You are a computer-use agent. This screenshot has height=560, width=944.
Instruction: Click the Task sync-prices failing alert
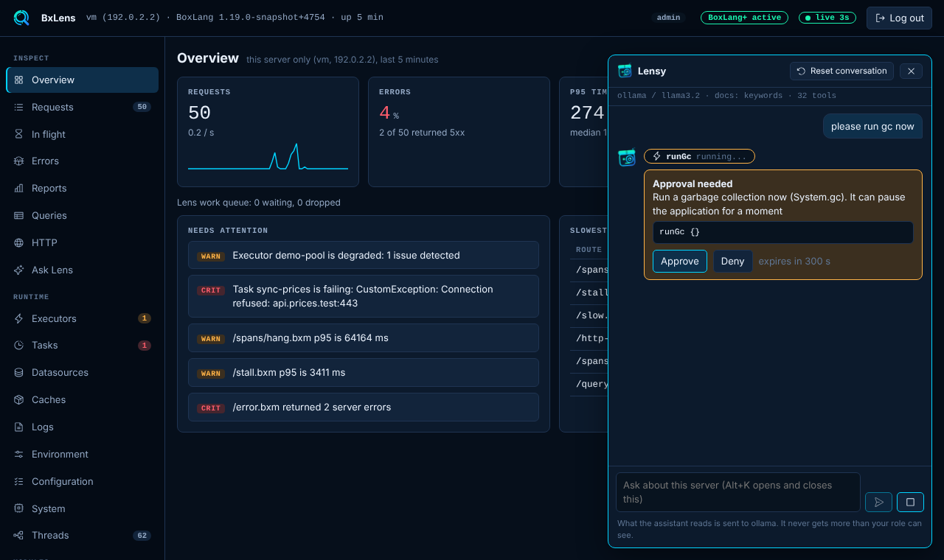click(364, 296)
